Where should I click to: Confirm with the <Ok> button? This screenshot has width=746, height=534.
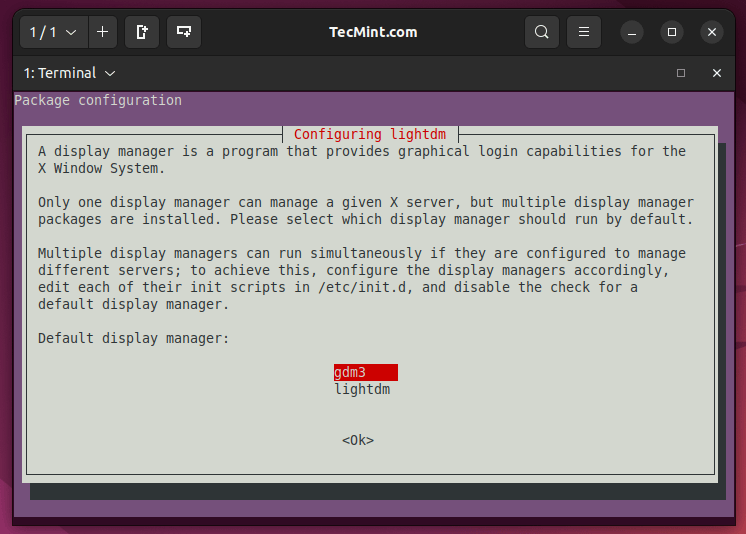[x=358, y=440]
